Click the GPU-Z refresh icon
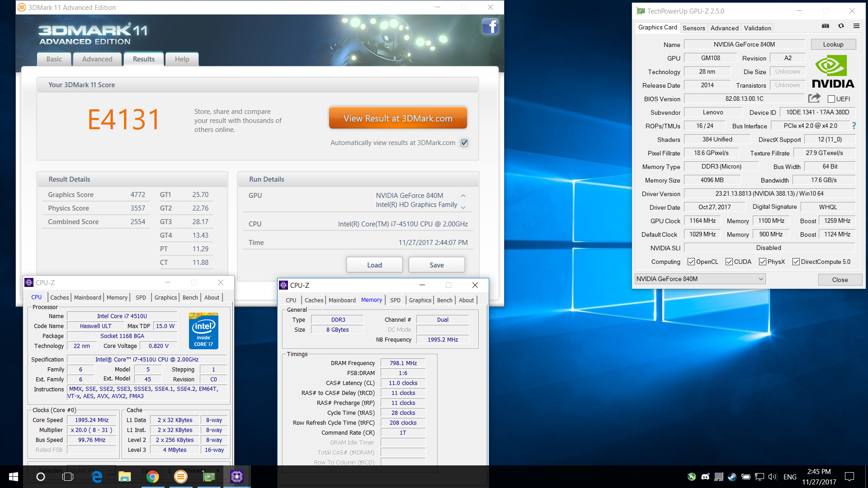 click(x=841, y=26)
